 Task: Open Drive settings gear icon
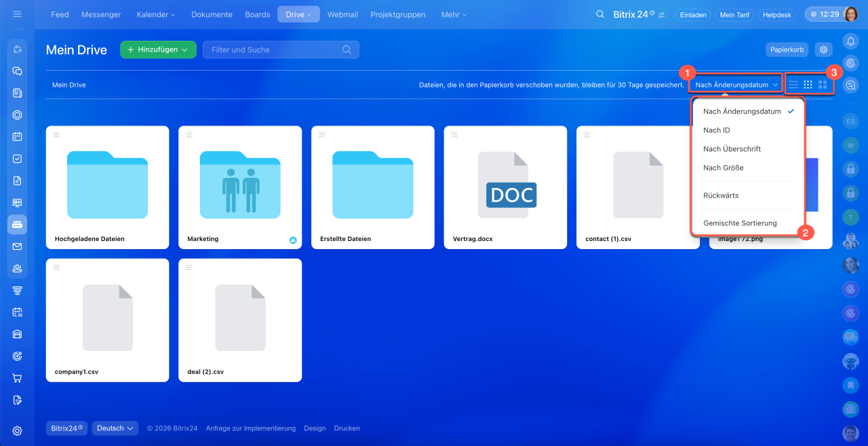824,50
